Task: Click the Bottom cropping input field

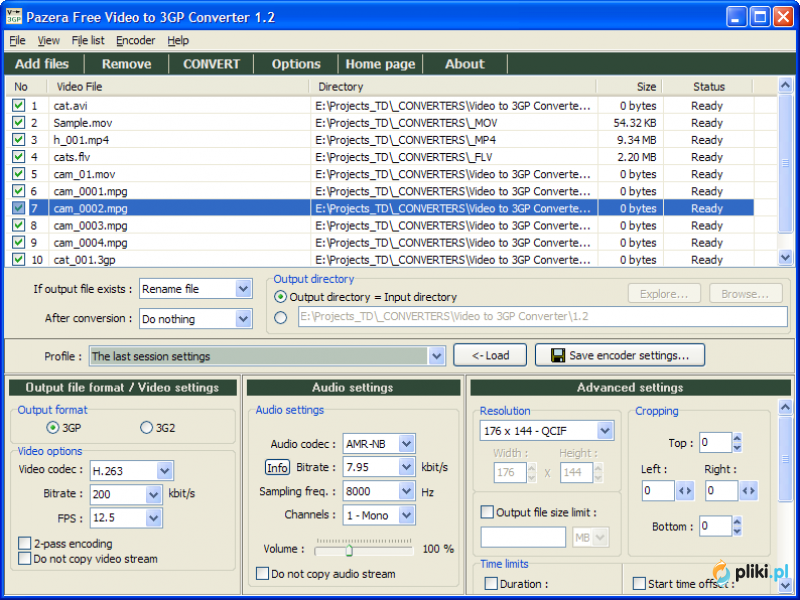Action: click(x=715, y=526)
